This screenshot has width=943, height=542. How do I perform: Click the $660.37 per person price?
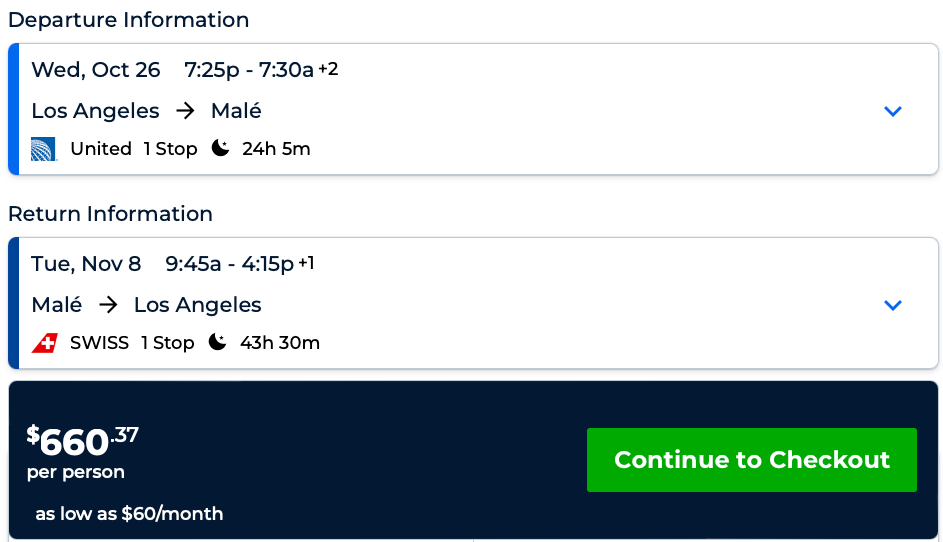coord(83,442)
